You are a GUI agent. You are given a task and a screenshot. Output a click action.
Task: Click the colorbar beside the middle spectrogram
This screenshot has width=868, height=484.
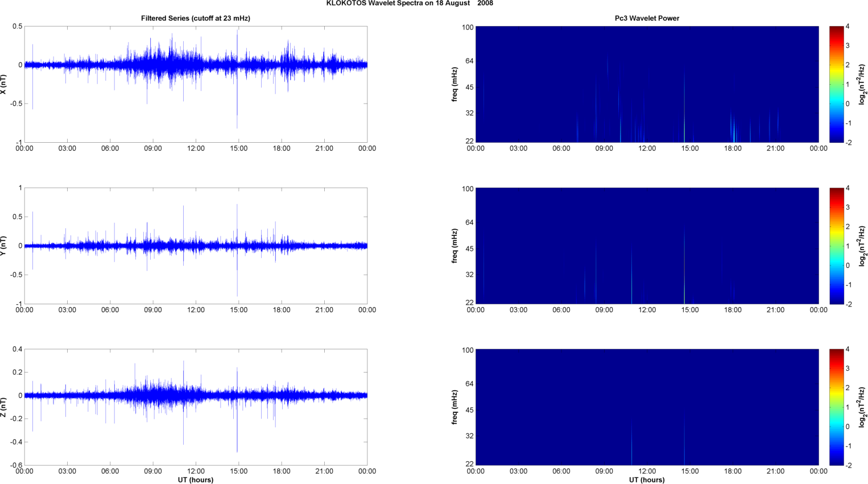(x=836, y=246)
